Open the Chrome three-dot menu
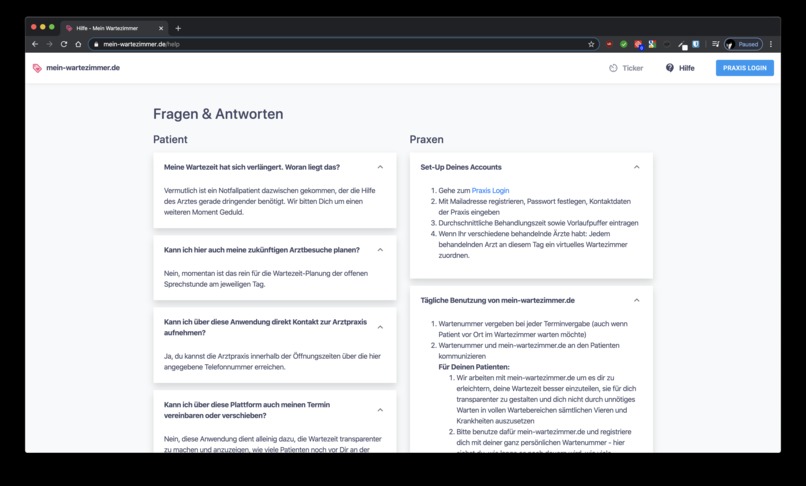The image size is (806, 486). pos(771,44)
